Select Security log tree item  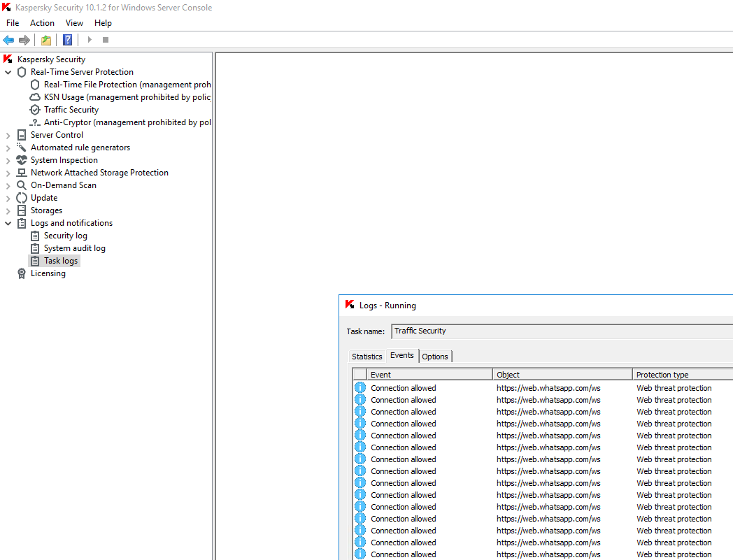(66, 236)
